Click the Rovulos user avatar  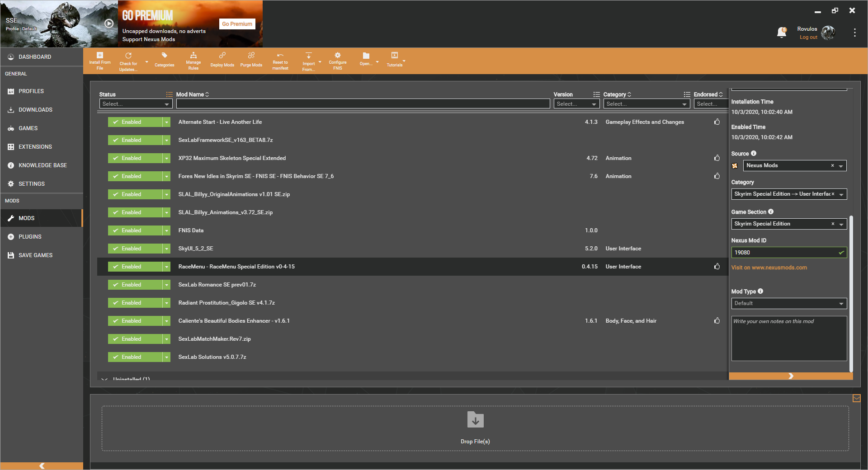(x=828, y=33)
